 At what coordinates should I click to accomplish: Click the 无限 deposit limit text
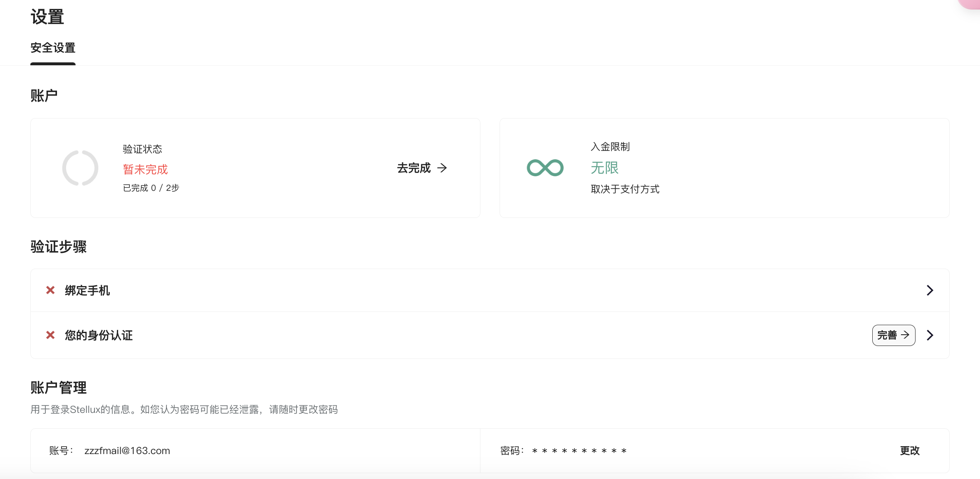(x=605, y=168)
